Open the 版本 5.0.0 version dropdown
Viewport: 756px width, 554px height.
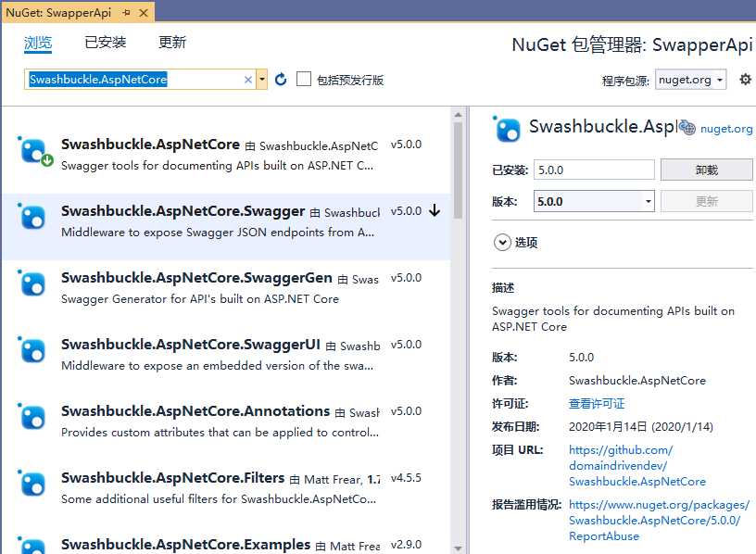click(594, 202)
